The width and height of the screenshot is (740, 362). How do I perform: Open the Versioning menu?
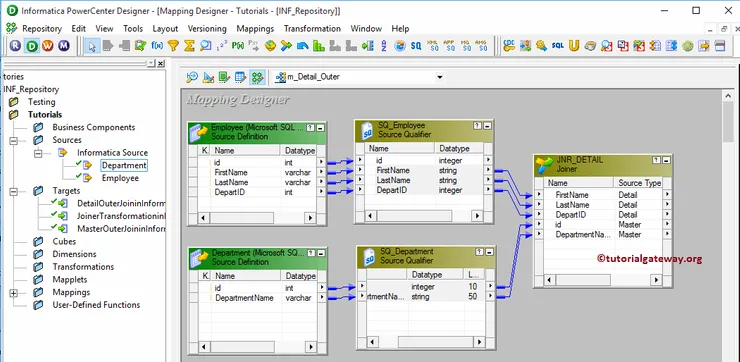tap(207, 28)
